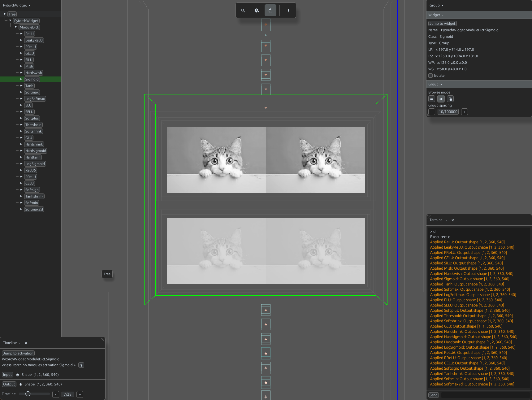The height and width of the screenshot is (400, 532).
Task: Open the Terminal panel dropdown menu
Action: (x=438, y=220)
